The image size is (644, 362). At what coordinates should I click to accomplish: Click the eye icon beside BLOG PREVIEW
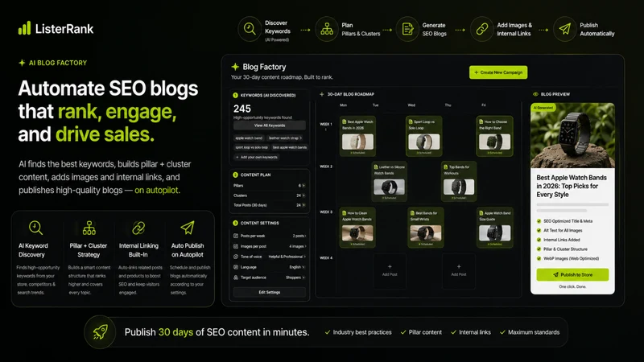(535, 94)
